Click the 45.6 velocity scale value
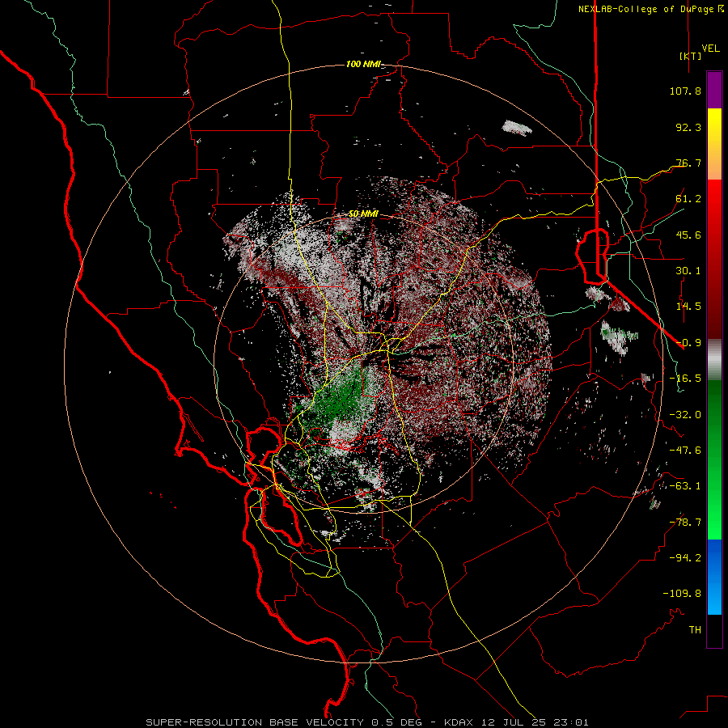Screen dimensions: 728x728 688,235
